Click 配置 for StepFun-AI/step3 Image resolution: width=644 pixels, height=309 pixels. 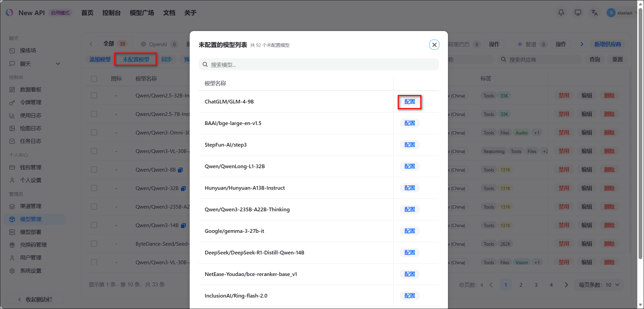[410, 145]
